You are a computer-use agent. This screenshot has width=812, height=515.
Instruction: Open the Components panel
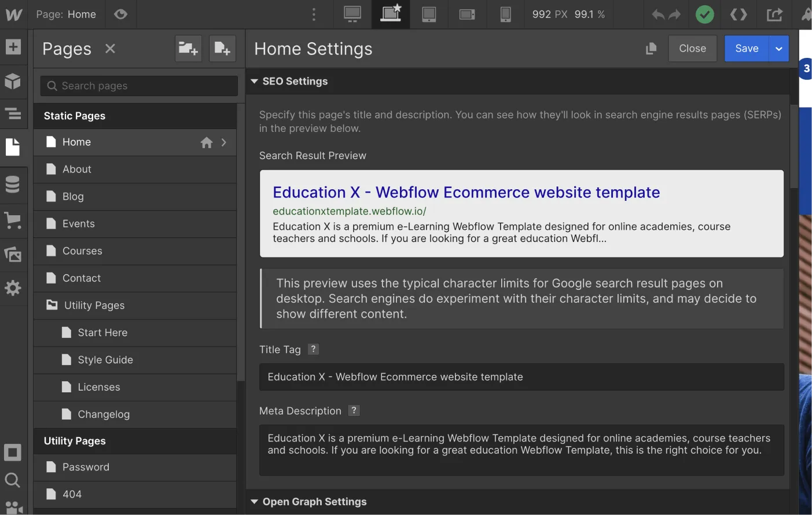tap(13, 80)
